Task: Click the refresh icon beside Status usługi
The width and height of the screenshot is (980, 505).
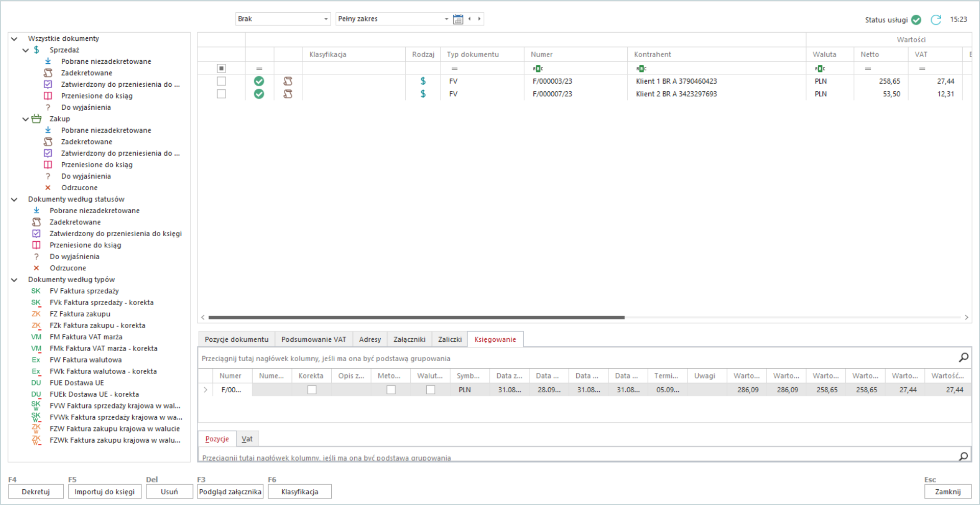Action: click(936, 19)
